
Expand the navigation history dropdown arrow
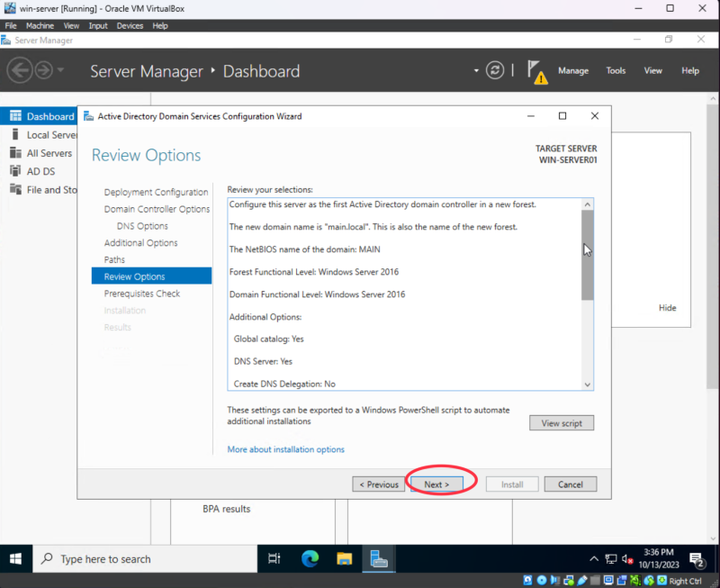[x=60, y=70]
